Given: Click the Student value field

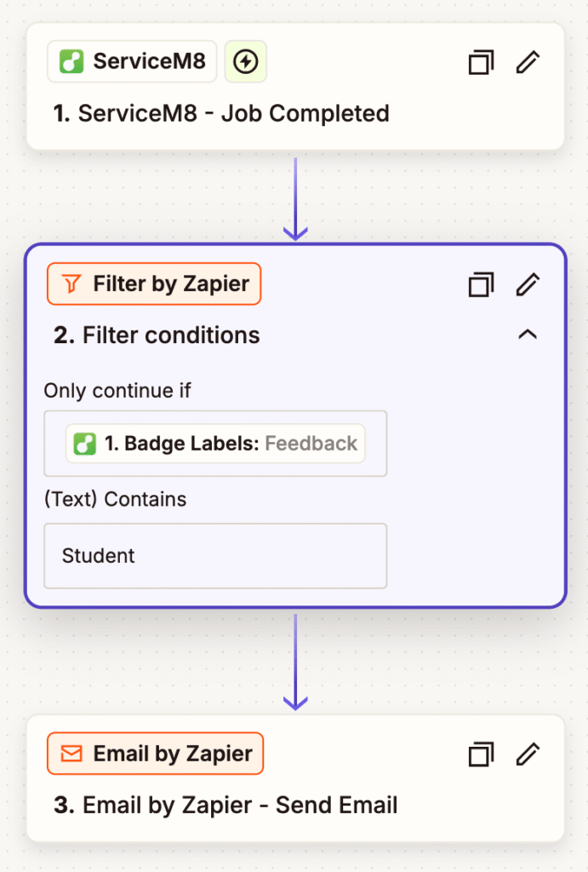Looking at the screenshot, I should coord(215,556).
